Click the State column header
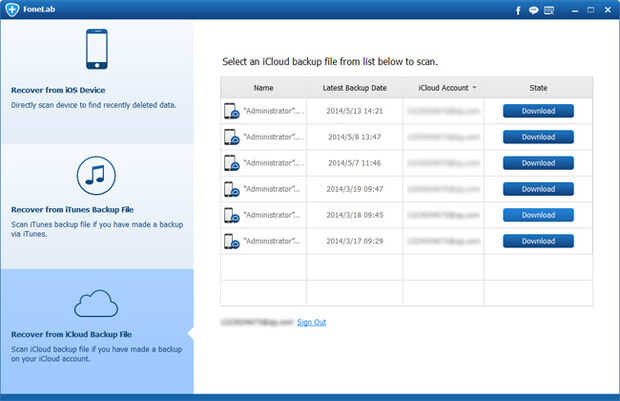Image resolution: width=620 pixels, height=401 pixels. [x=538, y=88]
